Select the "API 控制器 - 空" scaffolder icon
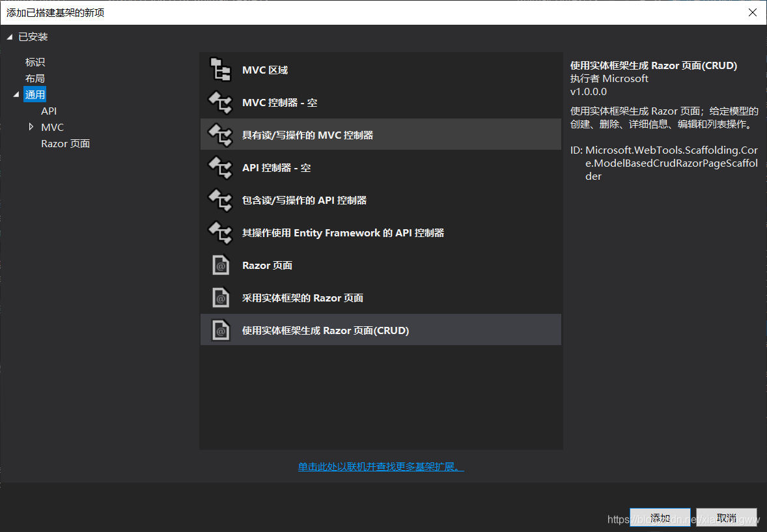Screen dimensions: 767x532 [220, 167]
